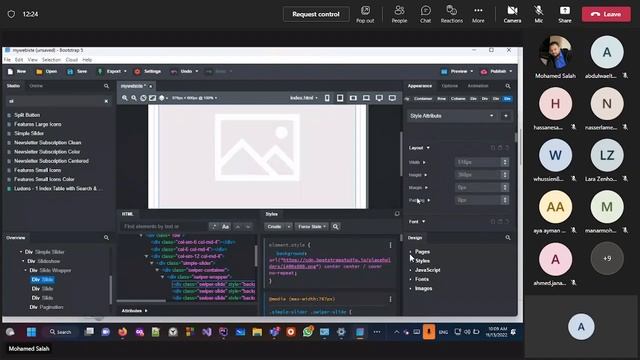Open the Edit menu

[x=19, y=60]
